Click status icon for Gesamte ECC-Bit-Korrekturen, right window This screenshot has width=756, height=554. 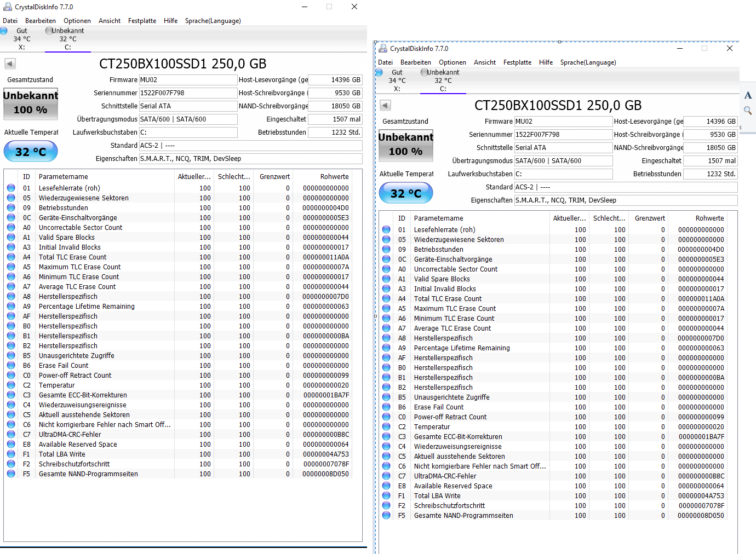(x=386, y=436)
